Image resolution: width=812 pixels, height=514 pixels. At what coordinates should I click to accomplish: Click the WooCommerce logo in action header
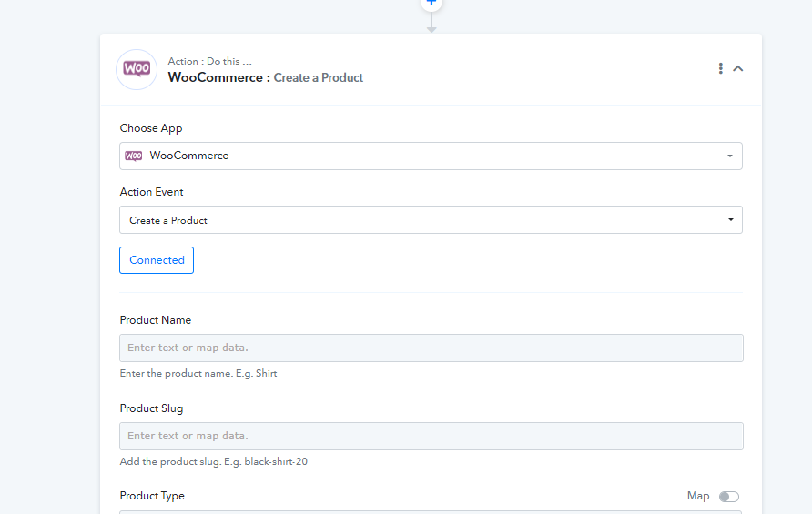(137, 69)
